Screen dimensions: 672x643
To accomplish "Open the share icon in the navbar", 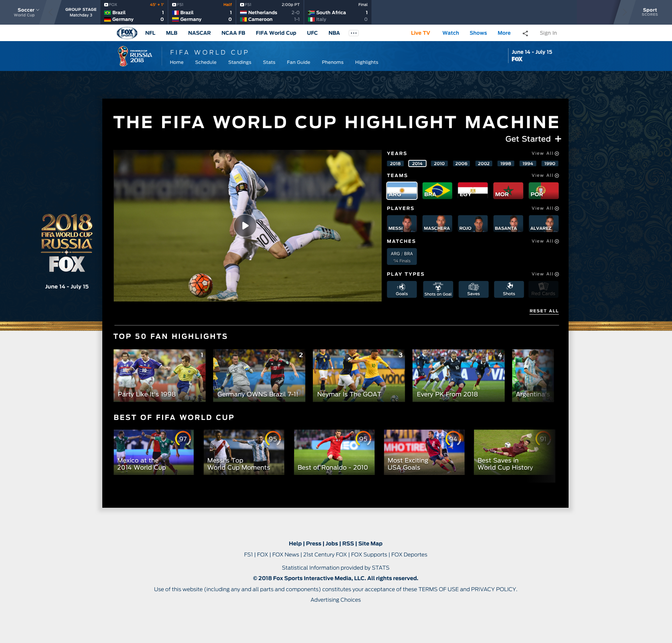I will [x=525, y=33].
